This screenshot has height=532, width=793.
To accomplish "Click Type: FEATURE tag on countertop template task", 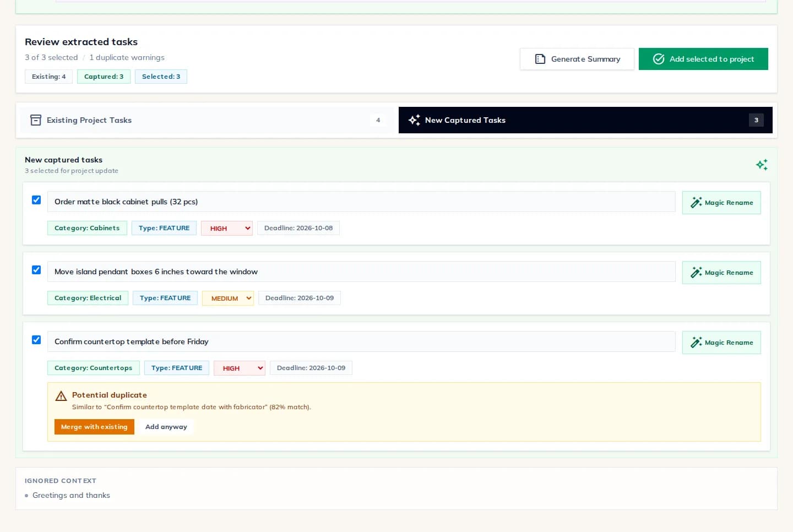I will [177, 368].
